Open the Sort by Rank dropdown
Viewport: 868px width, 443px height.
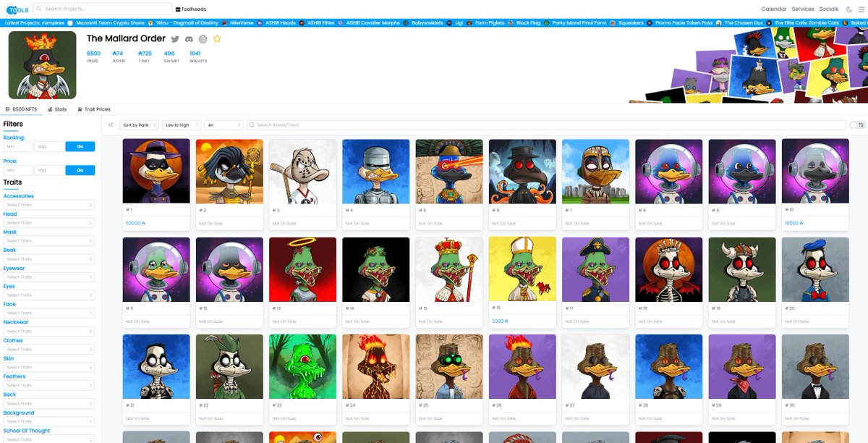point(139,125)
